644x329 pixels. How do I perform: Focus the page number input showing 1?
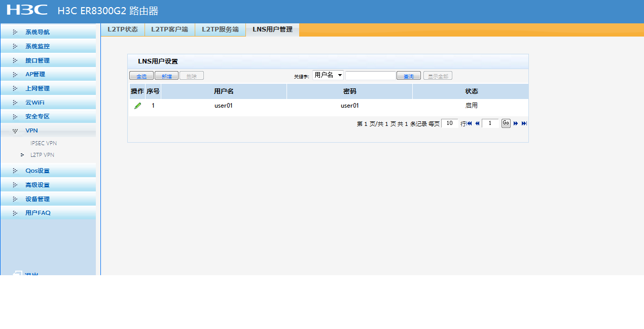(490, 123)
